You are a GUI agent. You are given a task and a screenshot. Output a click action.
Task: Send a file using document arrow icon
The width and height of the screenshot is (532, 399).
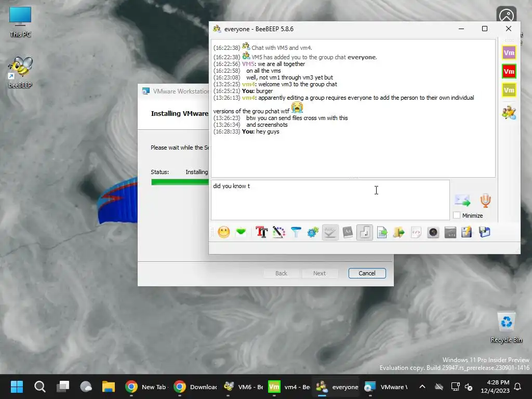coord(382,232)
